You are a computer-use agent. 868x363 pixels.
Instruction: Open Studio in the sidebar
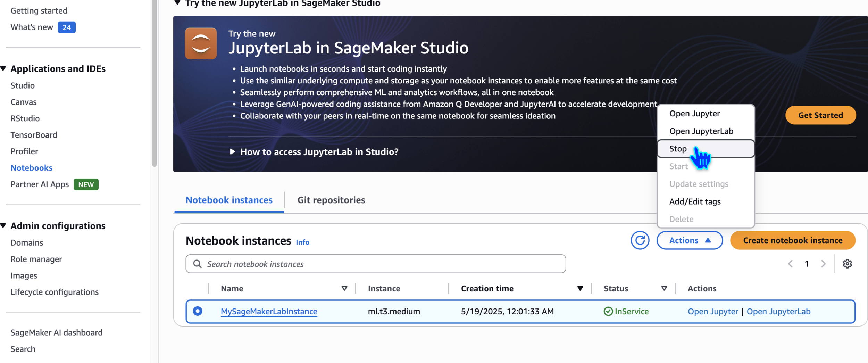[x=23, y=85]
